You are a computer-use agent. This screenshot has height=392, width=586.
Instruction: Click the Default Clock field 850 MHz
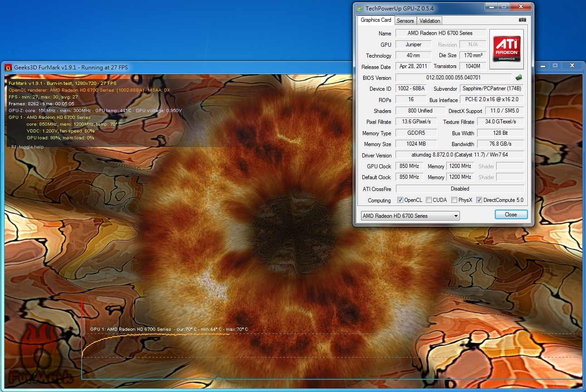pos(409,177)
